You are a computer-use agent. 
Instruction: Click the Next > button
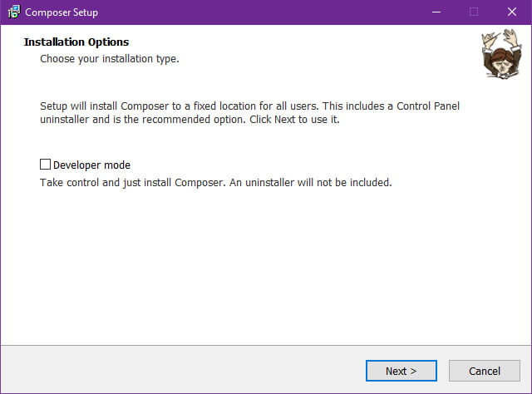401,371
